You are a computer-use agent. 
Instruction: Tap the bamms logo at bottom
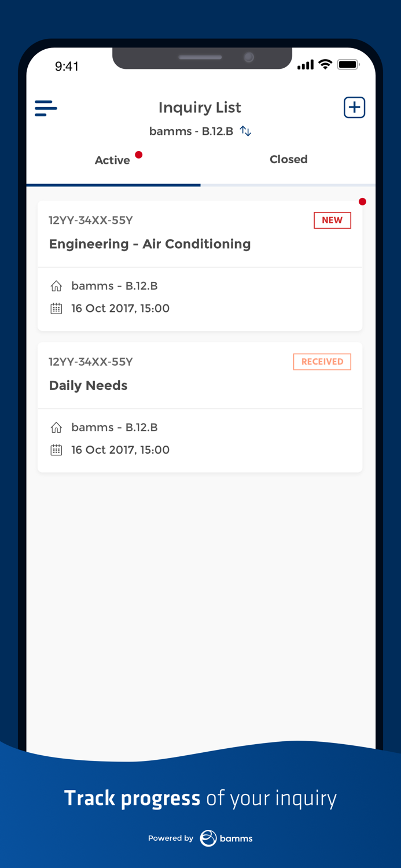[x=226, y=838]
